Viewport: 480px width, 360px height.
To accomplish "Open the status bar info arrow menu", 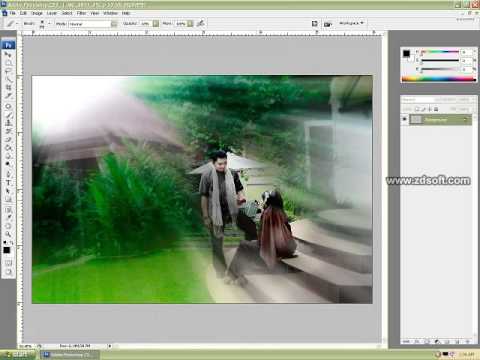I will (110, 346).
